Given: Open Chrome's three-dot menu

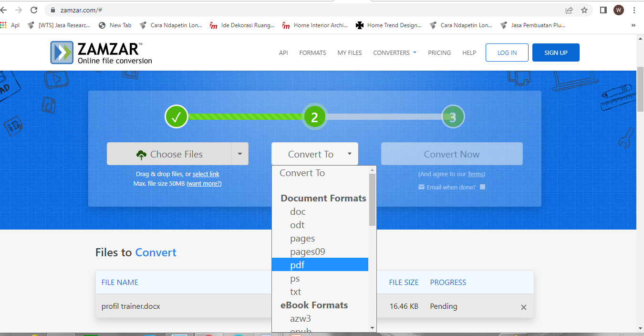Looking at the screenshot, I should tap(634, 10).
